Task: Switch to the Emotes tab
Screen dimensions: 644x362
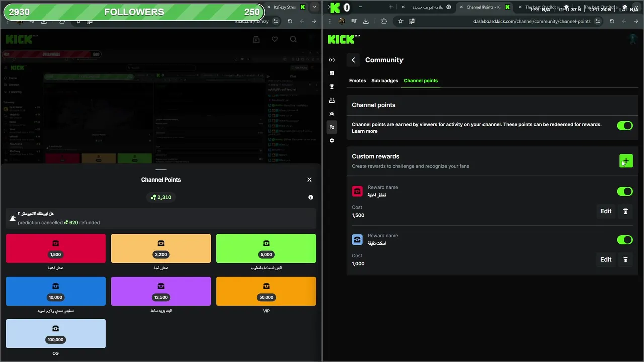Action: (358, 81)
